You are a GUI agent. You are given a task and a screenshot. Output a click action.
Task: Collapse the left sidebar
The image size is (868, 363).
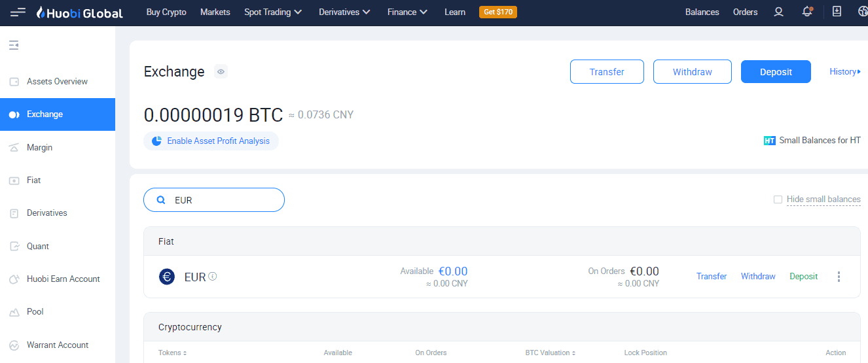coord(14,45)
